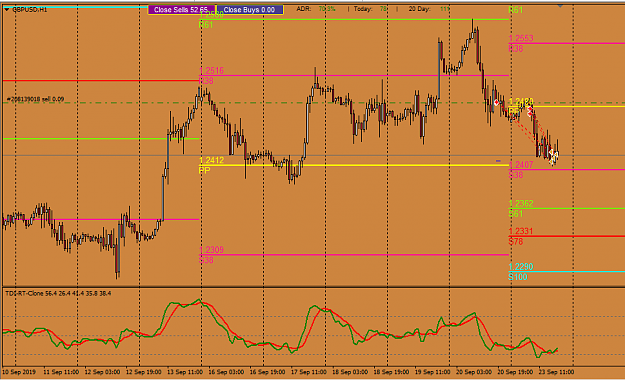625x380 pixels.
Task: Click the 12 Sep 19:00 time label
Action: [x=143, y=372]
